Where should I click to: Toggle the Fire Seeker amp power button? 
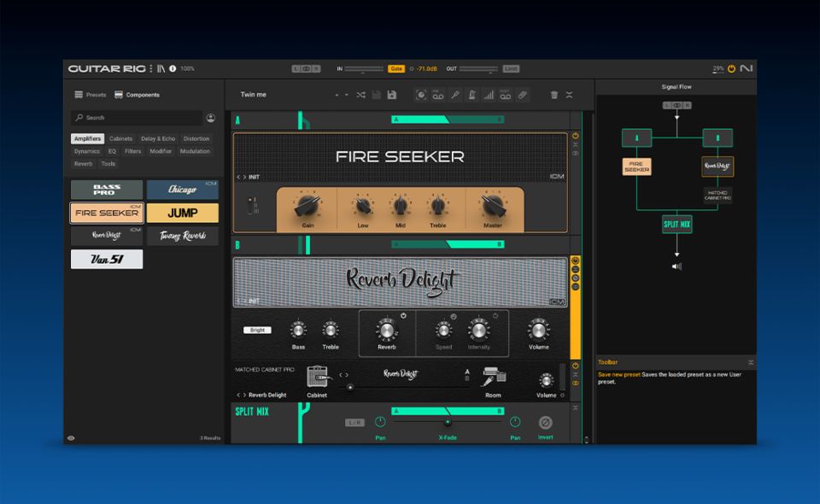point(575,136)
